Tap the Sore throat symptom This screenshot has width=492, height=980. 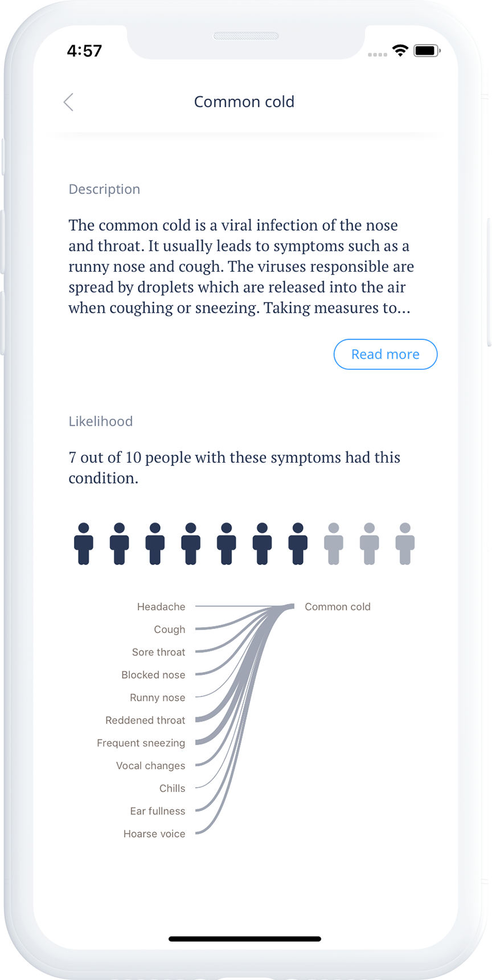click(x=158, y=652)
